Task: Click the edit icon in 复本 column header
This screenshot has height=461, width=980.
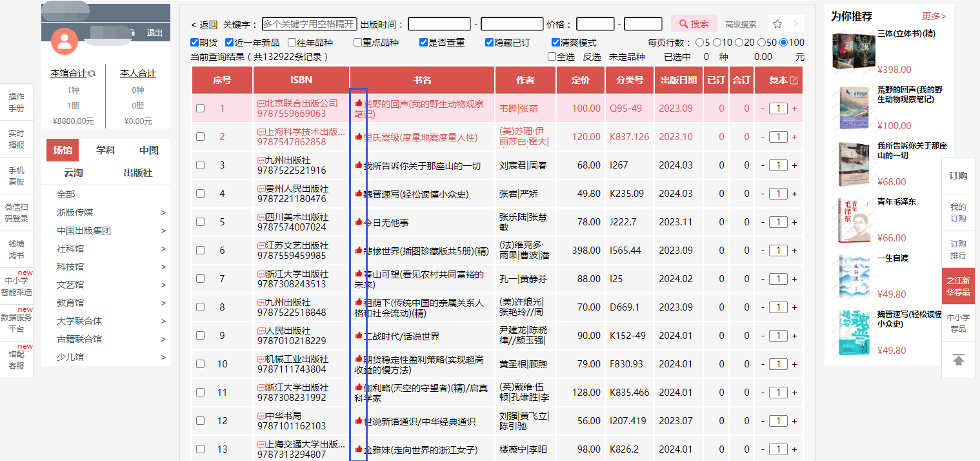Action: [794, 80]
